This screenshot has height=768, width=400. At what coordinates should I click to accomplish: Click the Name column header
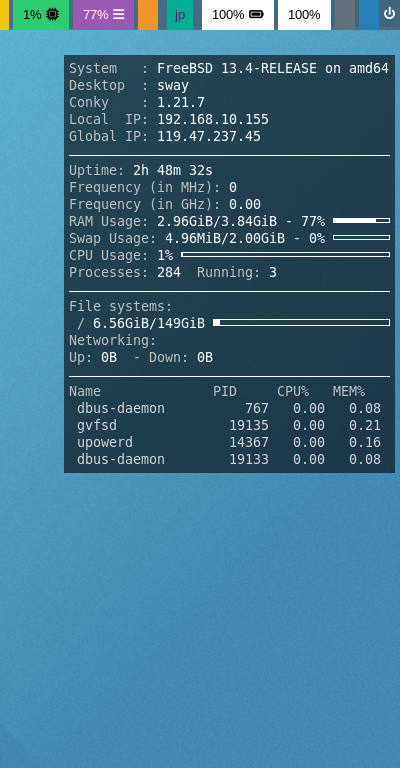pos(85,391)
